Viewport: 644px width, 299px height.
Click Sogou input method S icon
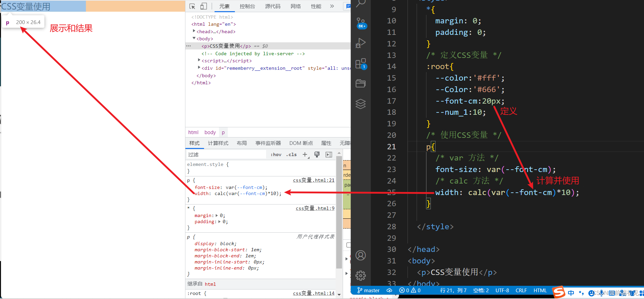[x=559, y=292]
